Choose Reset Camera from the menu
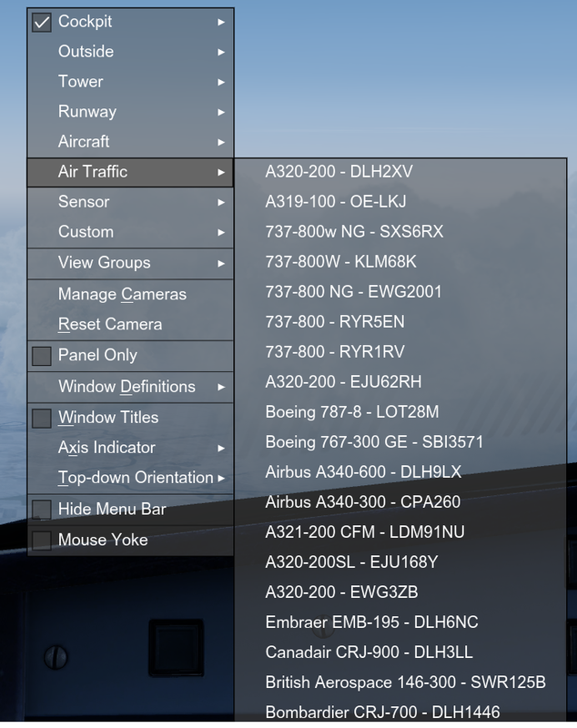The image size is (577, 728). [x=130, y=325]
